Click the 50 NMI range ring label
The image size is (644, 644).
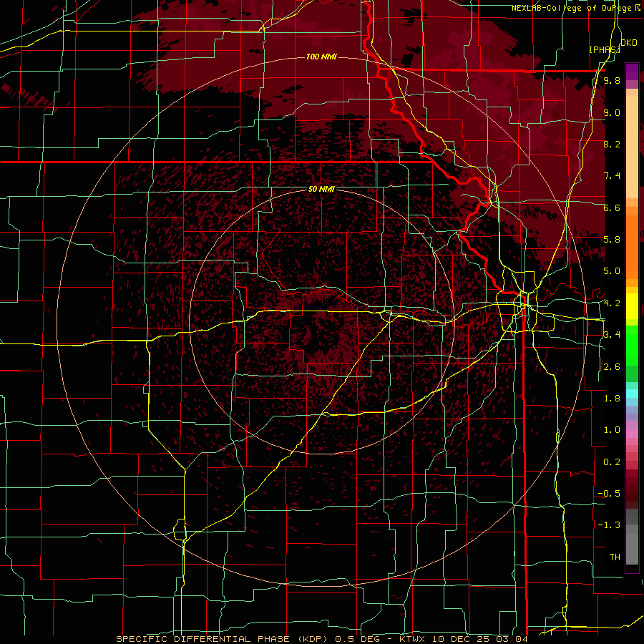click(x=321, y=189)
